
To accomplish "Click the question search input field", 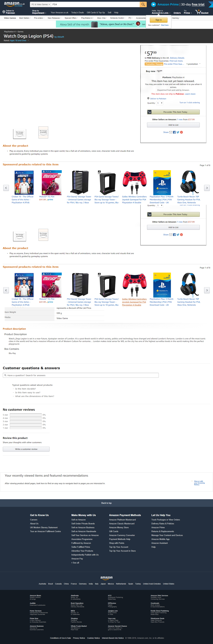I will tap(81, 375).
